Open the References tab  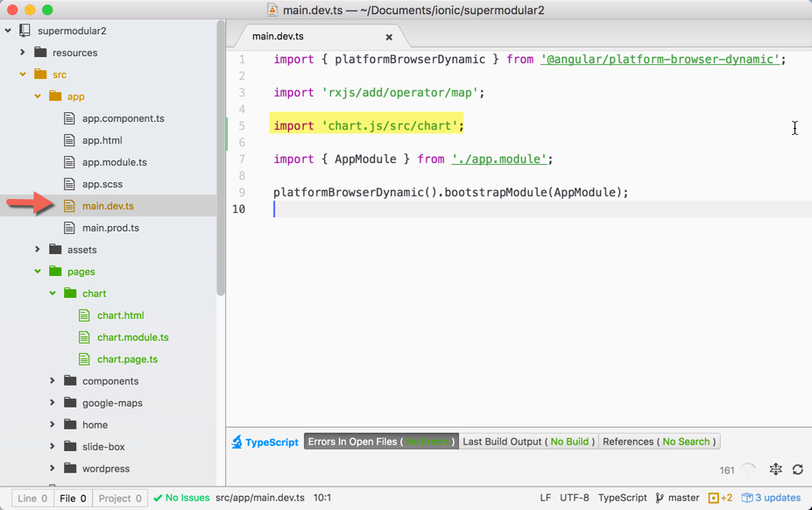click(660, 442)
